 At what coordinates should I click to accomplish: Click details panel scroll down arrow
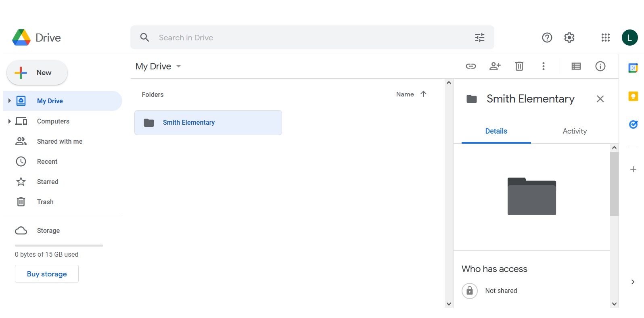pyautogui.click(x=614, y=304)
